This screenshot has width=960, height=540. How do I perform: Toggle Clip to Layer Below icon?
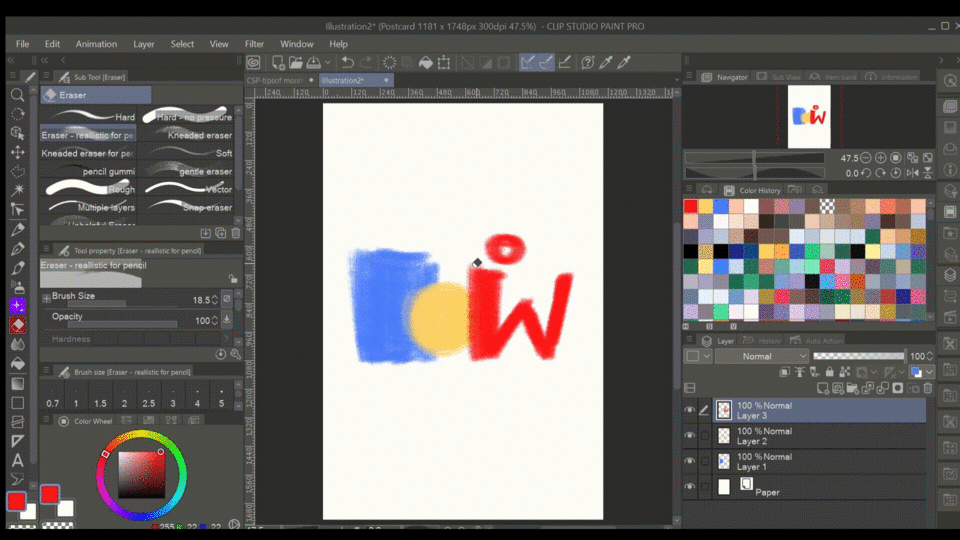point(785,372)
